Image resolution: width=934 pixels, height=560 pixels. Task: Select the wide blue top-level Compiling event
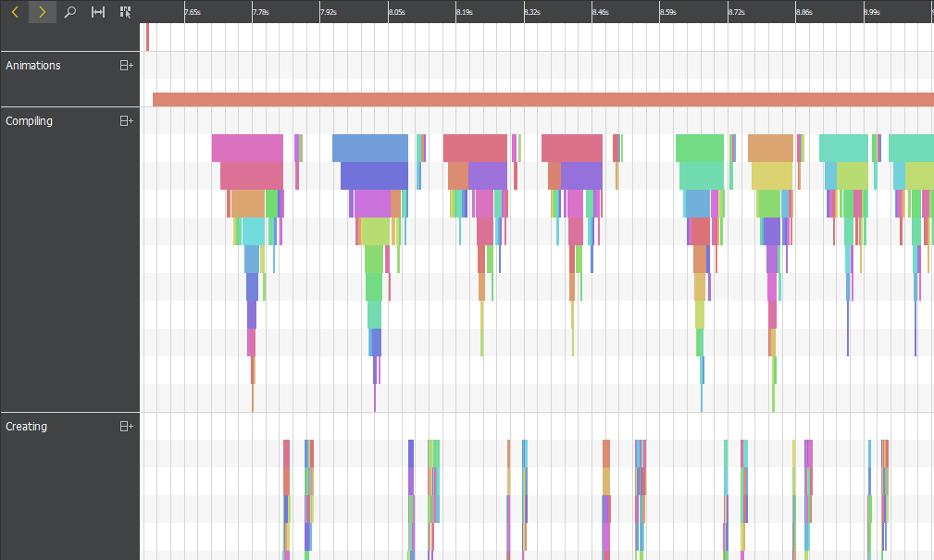[x=369, y=148]
